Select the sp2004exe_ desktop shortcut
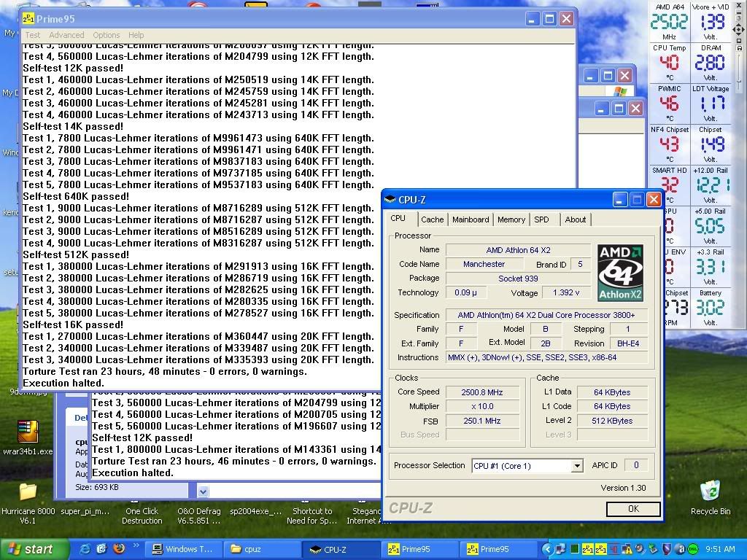The height and width of the screenshot is (560, 747). coord(256,510)
